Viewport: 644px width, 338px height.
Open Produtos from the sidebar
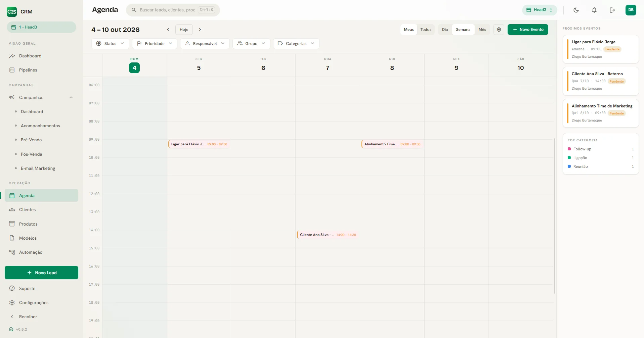pyautogui.click(x=41, y=224)
